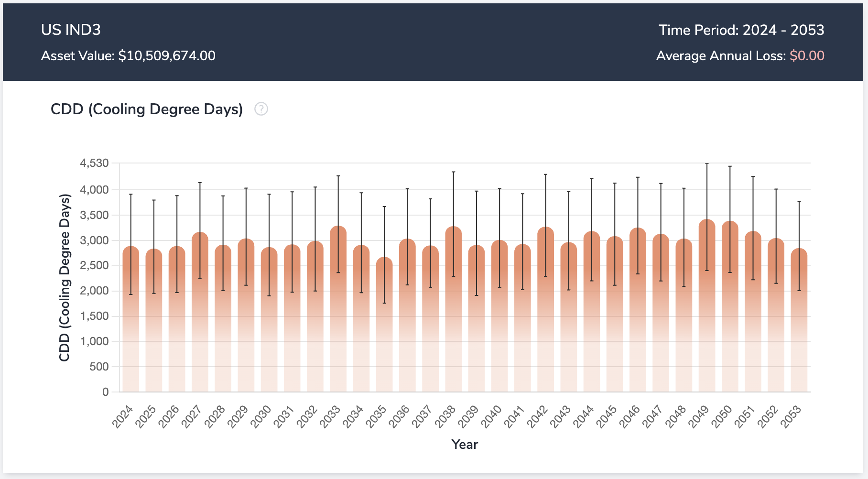Viewport: 868px width, 479px height.
Task: Click the 2038 bar in the chart
Action: point(454,309)
